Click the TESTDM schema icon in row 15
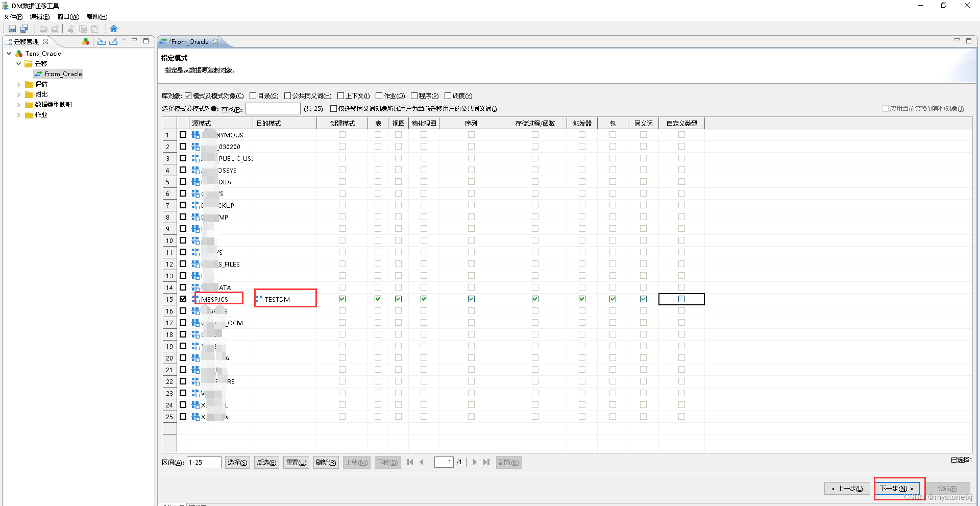The width and height of the screenshot is (980, 506). pos(259,299)
